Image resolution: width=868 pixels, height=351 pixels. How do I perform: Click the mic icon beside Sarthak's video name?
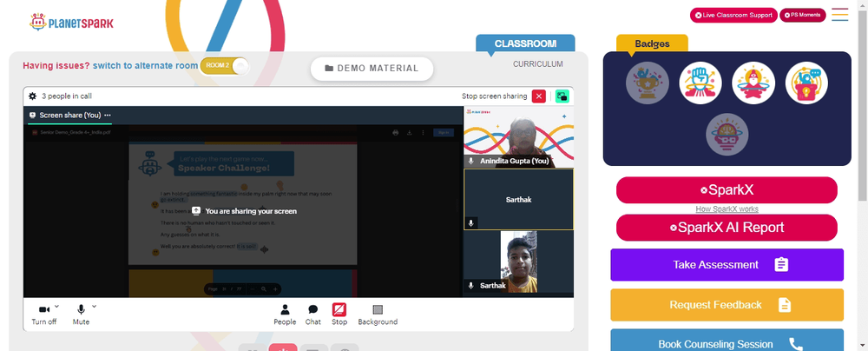471,286
